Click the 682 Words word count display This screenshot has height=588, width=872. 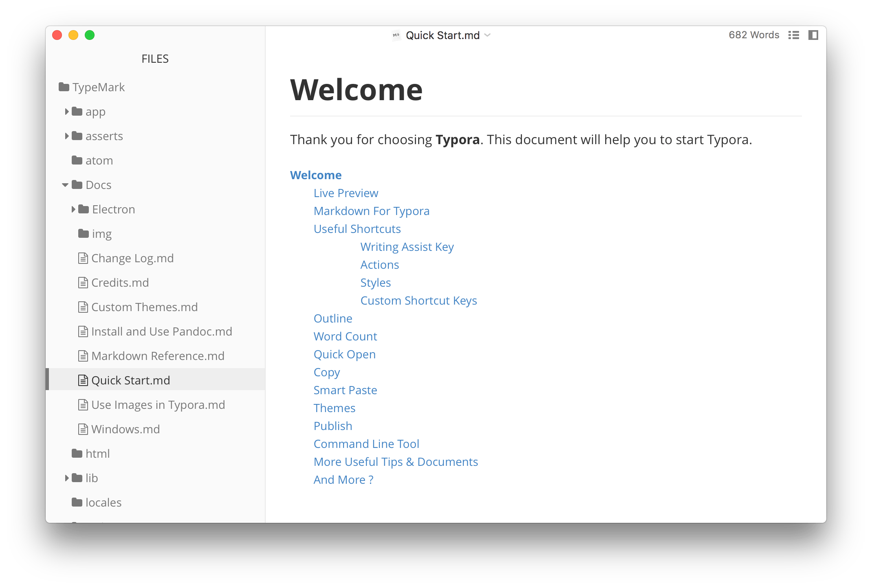click(754, 35)
